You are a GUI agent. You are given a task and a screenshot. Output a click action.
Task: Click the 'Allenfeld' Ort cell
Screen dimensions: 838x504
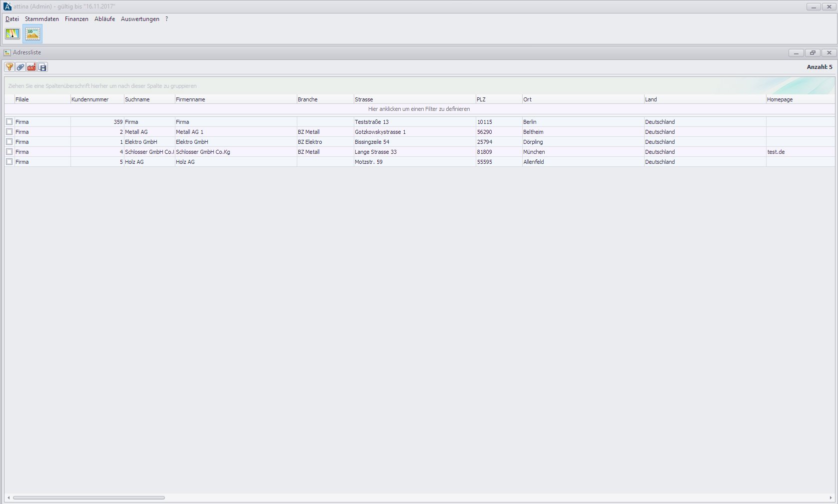[x=583, y=162]
